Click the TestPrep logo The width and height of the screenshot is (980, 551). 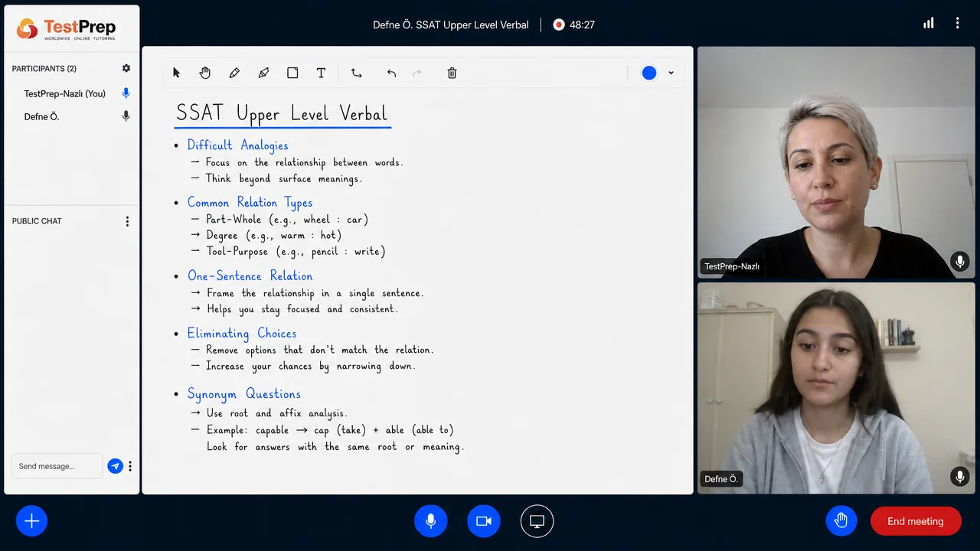pos(66,29)
